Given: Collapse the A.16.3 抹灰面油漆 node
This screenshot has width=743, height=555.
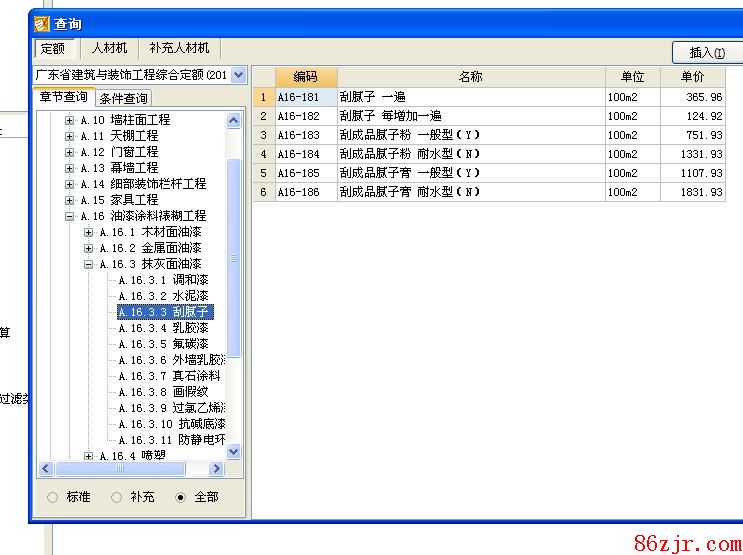Looking at the screenshot, I should point(89,264).
